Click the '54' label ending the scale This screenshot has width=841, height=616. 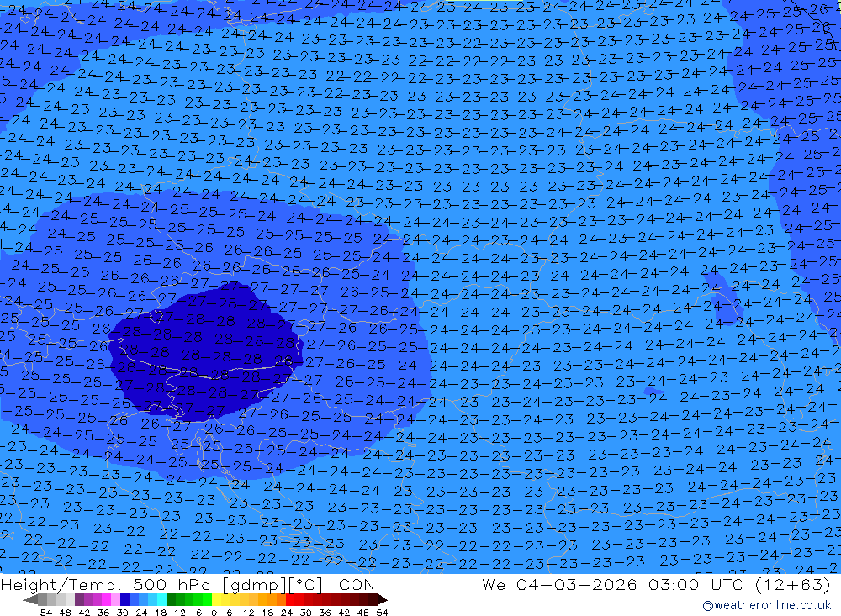(x=382, y=613)
